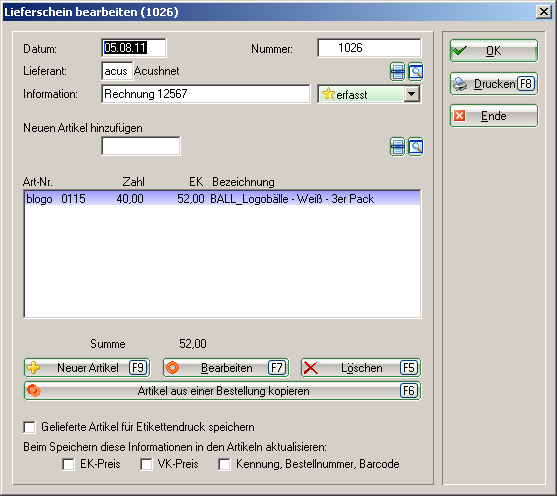The height and width of the screenshot is (496, 557).
Task: Click the Drucken printer button
Action: tap(494, 84)
